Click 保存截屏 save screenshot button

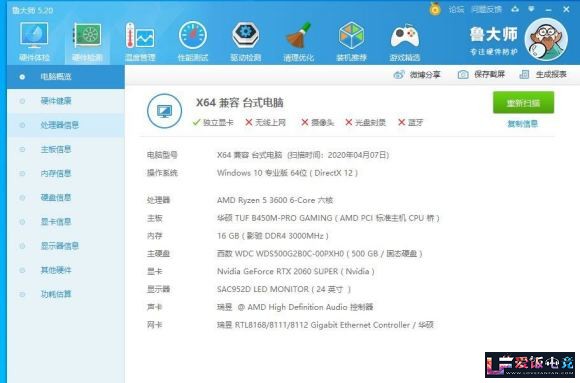click(481, 75)
